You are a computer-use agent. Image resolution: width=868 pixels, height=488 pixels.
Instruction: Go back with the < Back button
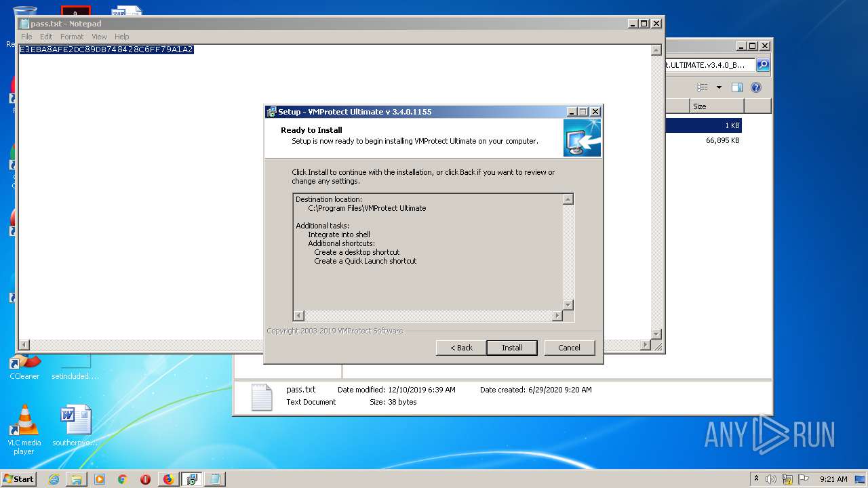click(x=462, y=348)
